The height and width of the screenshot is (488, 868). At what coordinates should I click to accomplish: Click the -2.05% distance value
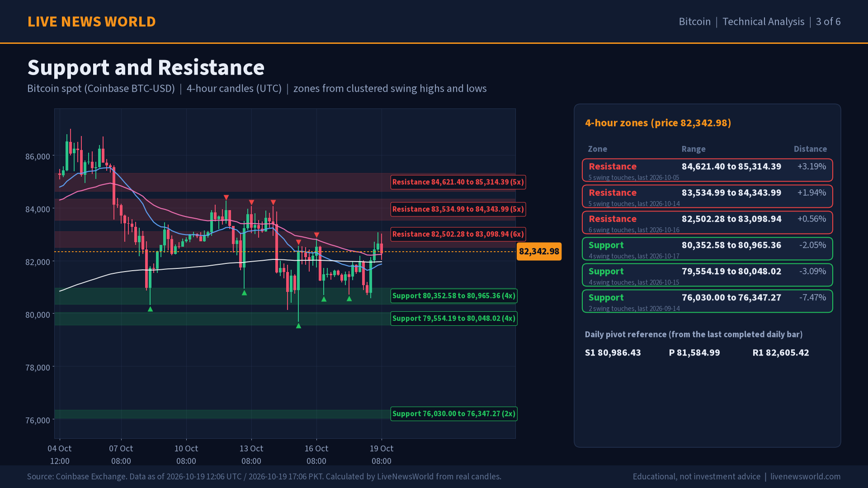coord(812,245)
